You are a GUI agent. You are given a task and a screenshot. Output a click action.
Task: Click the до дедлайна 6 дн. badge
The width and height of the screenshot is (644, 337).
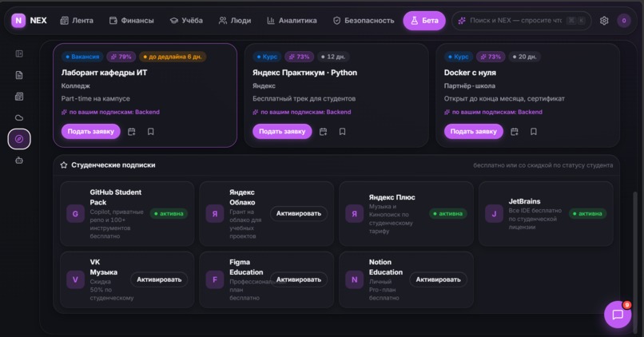[173, 57]
